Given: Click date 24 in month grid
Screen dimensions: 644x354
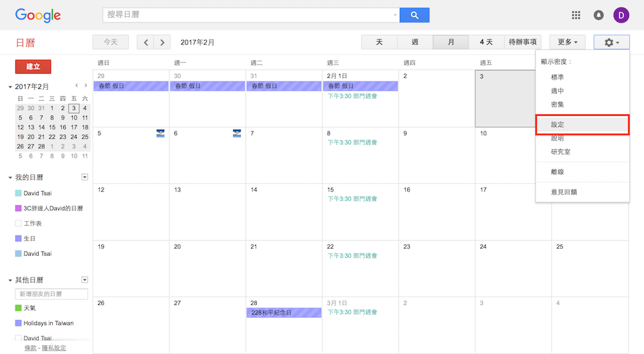Looking at the screenshot, I should (483, 247).
